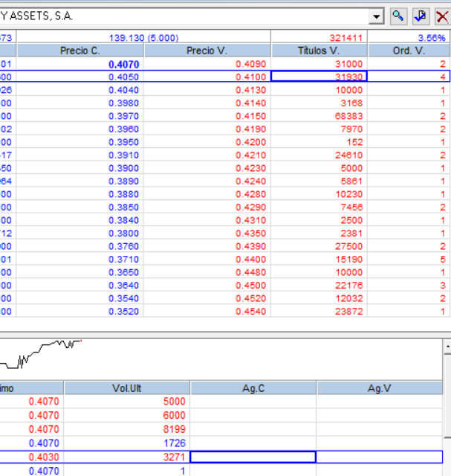
Task: Click the Precio C. column header
Action: click(80, 51)
